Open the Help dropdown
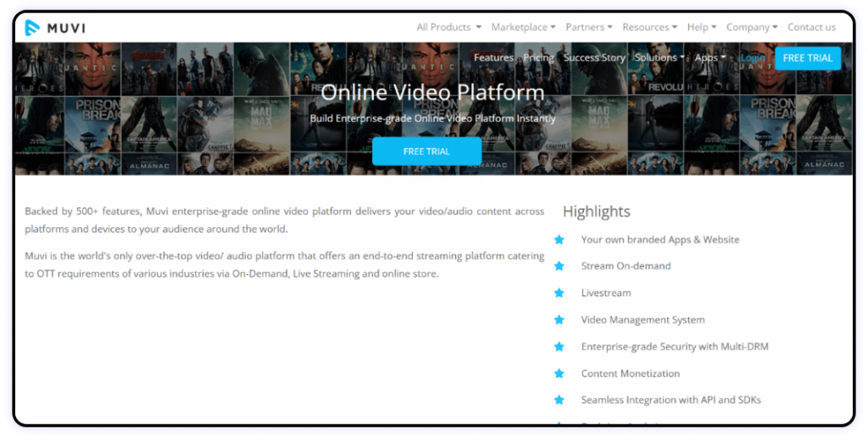This screenshot has width=868, height=437. pos(701,27)
